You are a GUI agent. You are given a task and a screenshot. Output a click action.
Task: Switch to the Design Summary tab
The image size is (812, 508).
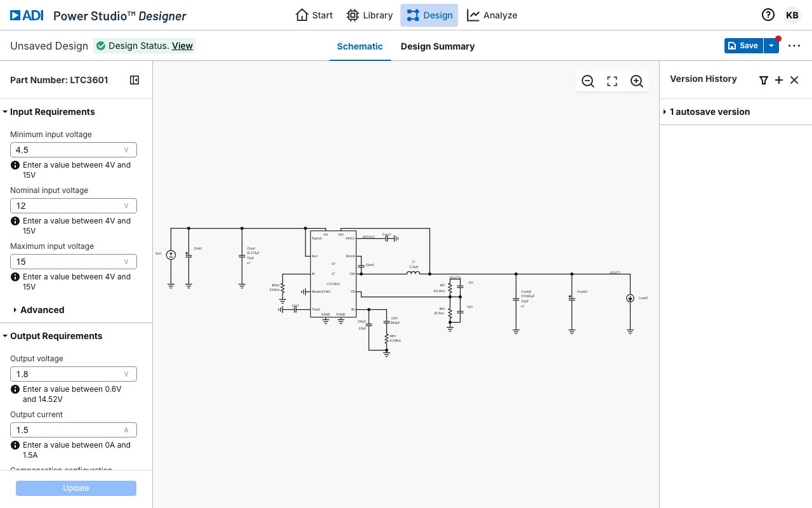coord(438,46)
